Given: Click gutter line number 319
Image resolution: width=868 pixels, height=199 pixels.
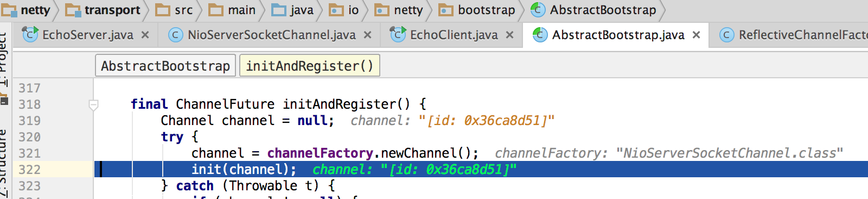Looking at the screenshot, I should (x=29, y=121).
